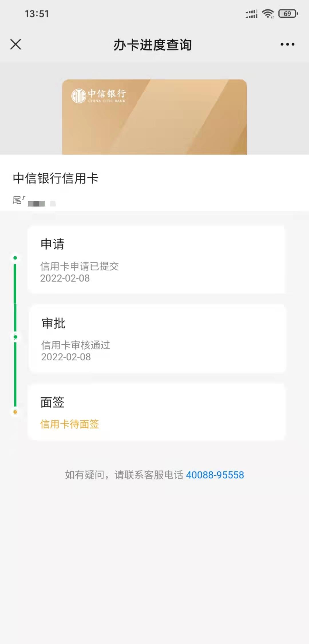This screenshot has width=309, height=644.
Task: Open the 面签 step card
Action: tap(156, 412)
